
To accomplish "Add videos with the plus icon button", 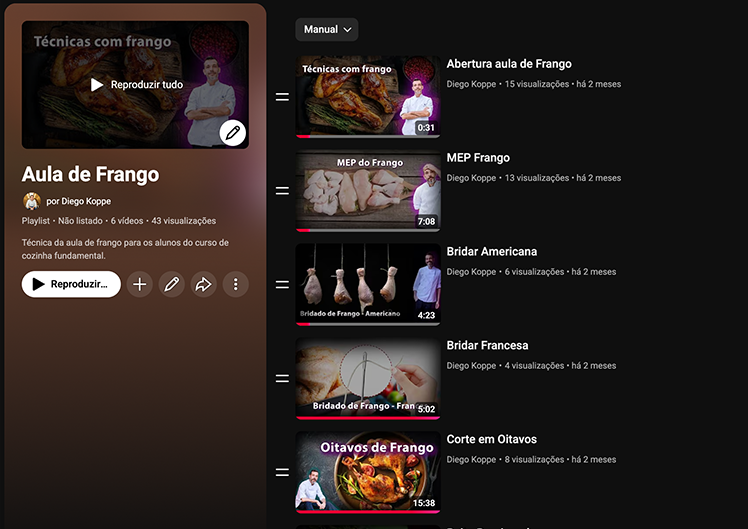I will 140,284.
